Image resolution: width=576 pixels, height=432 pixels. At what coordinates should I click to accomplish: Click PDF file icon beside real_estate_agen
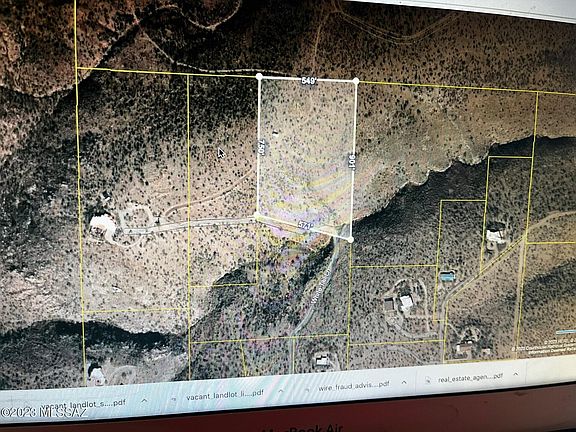tap(427, 381)
